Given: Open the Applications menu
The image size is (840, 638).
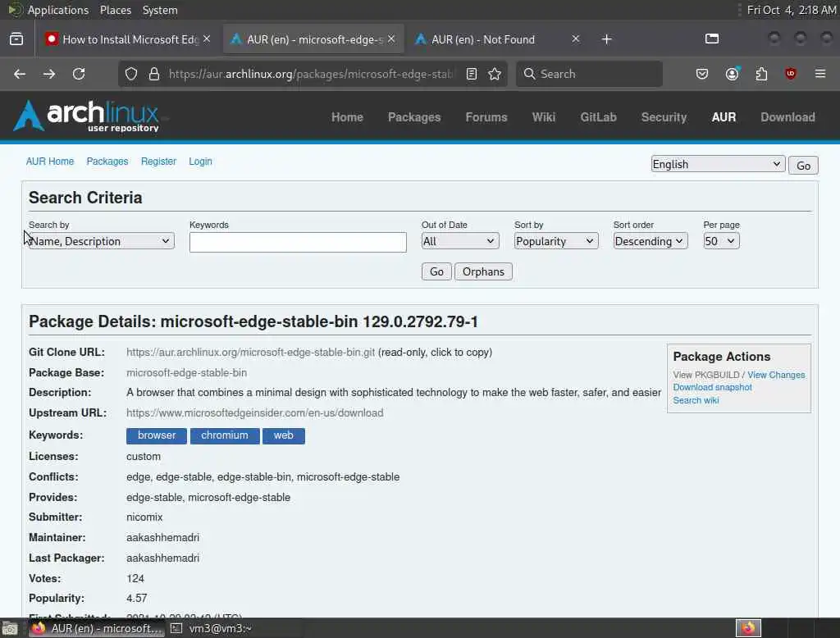Looking at the screenshot, I should [58, 10].
